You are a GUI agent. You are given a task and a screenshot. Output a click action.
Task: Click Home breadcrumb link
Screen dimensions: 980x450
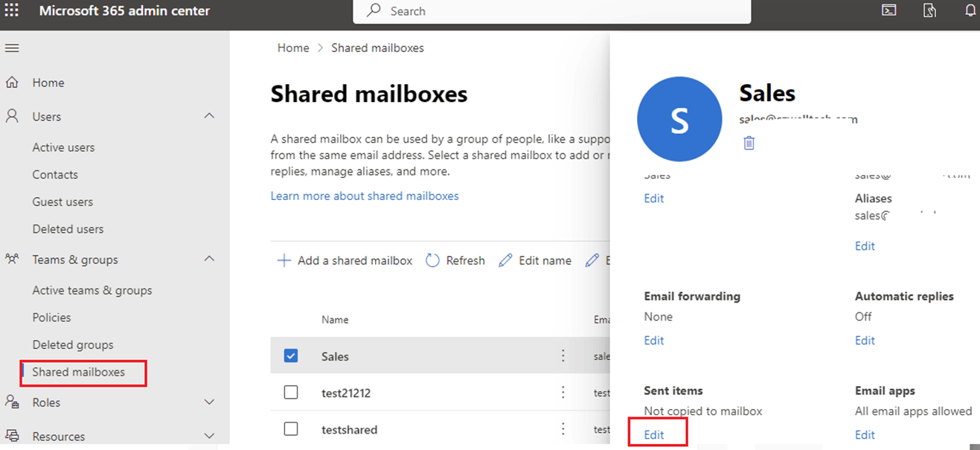(x=293, y=48)
